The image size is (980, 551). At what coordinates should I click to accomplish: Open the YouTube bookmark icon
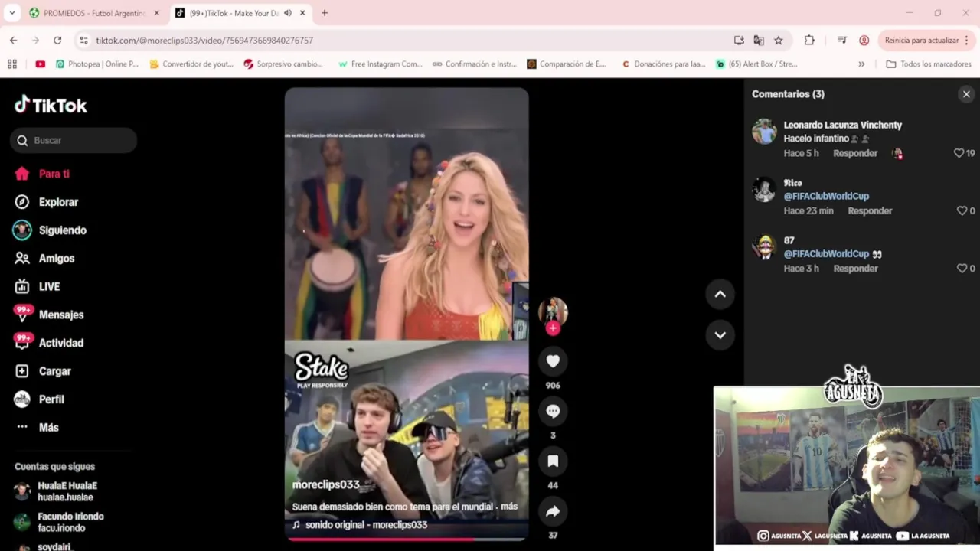tap(40, 64)
